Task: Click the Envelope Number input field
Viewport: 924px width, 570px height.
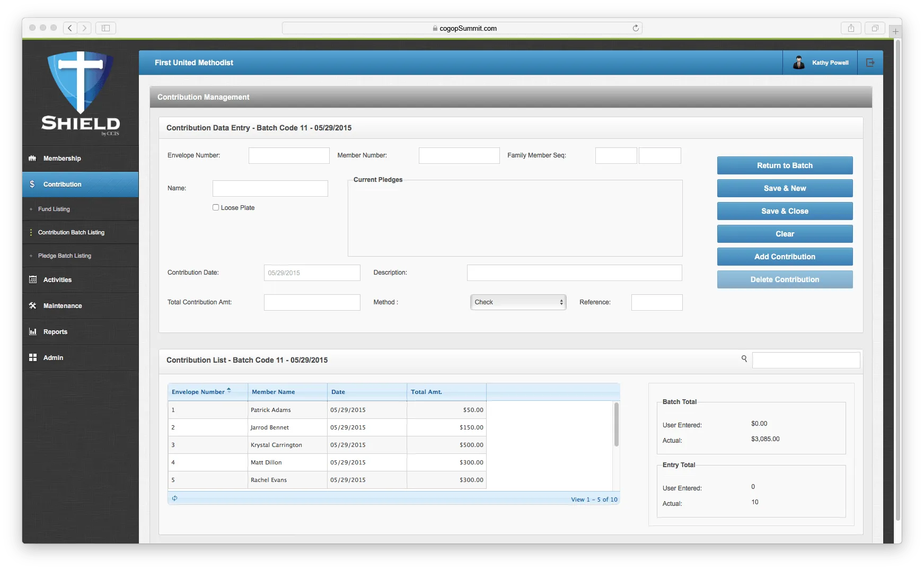Action: pos(289,155)
